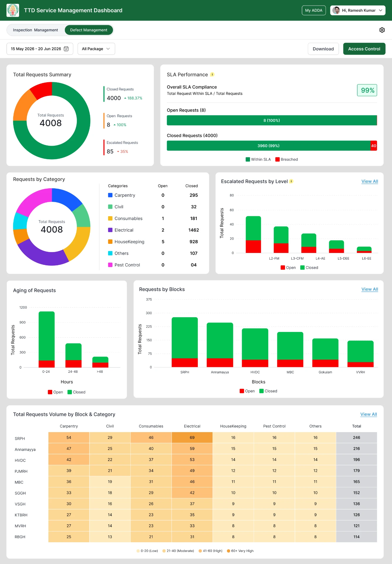Click the Electrical closed count 1462
This screenshot has height=564, width=392.
pyautogui.click(x=194, y=230)
